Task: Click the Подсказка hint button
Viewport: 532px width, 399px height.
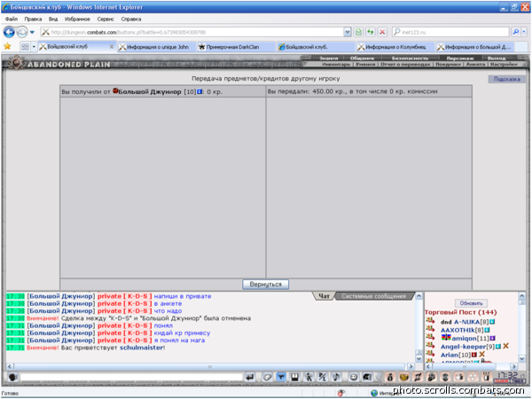Action: [x=506, y=79]
